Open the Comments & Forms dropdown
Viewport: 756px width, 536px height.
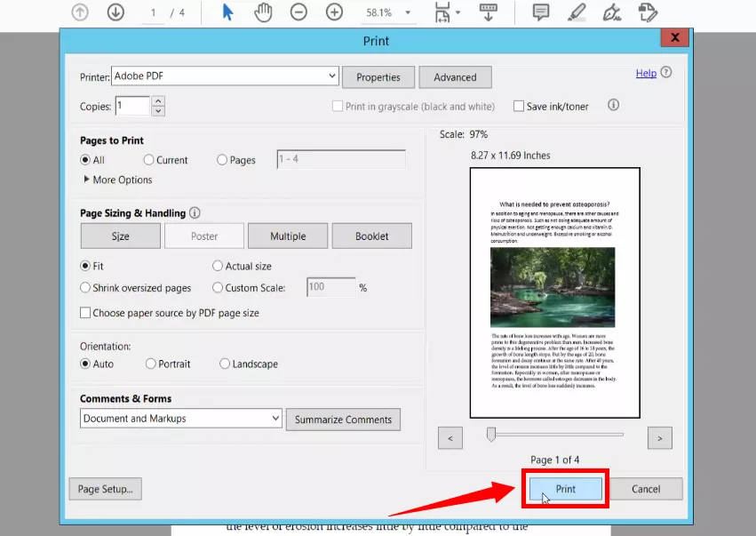click(x=180, y=419)
